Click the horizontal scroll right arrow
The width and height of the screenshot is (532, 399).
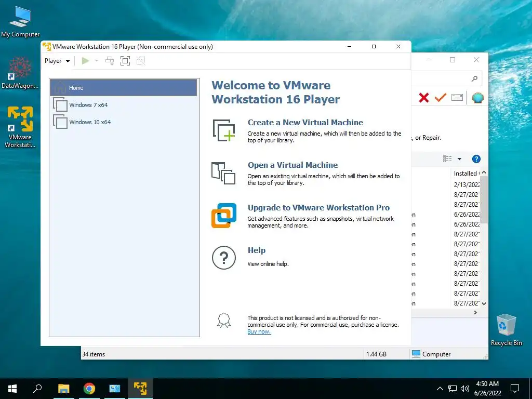pos(475,312)
